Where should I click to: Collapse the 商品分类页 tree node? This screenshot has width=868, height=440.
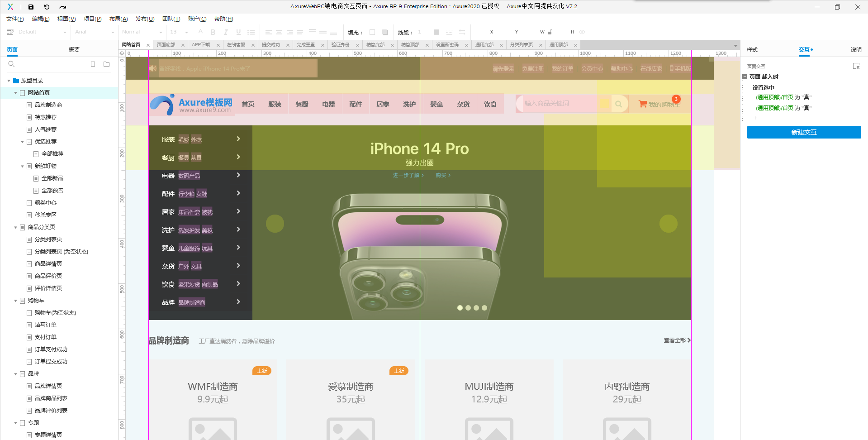coord(15,227)
